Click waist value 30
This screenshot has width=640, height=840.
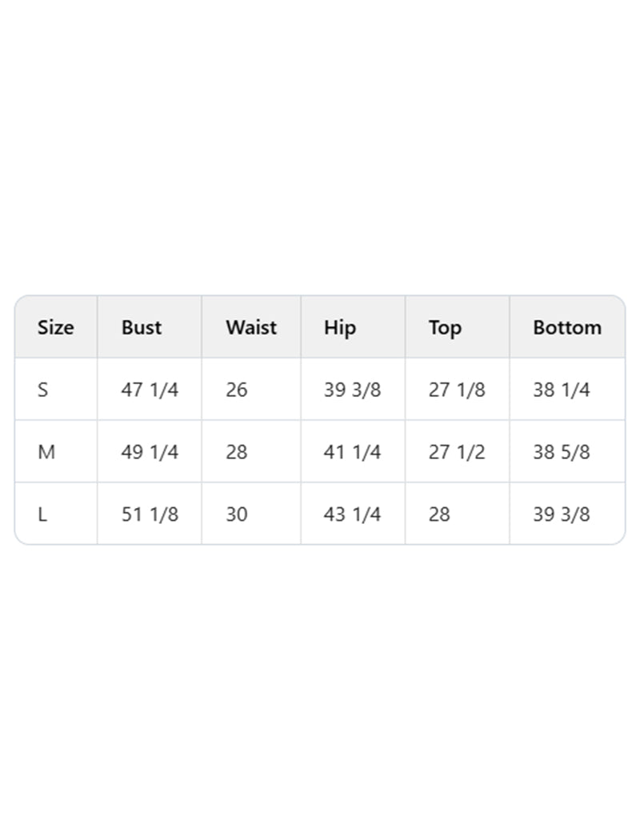pyautogui.click(x=237, y=514)
